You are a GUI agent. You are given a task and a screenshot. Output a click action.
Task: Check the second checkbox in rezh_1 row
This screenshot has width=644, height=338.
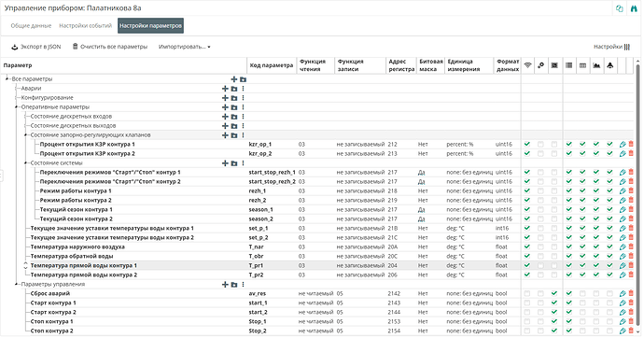click(541, 191)
